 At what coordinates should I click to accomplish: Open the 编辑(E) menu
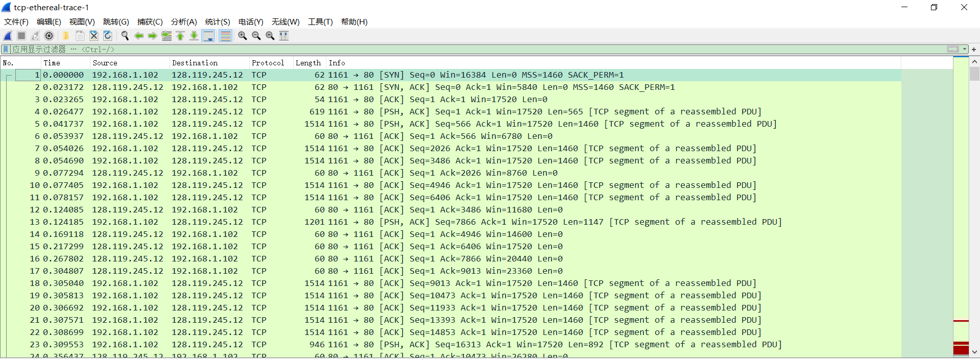click(x=49, y=21)
